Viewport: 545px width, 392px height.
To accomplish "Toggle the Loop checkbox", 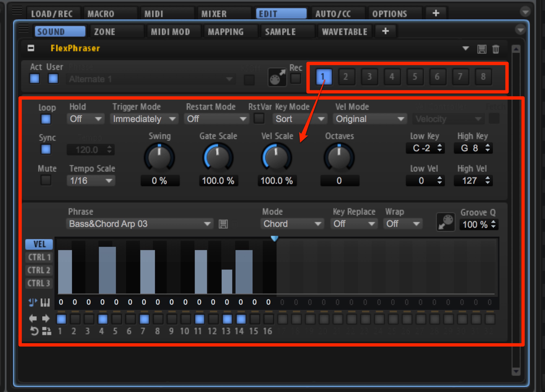I will coord(46,119).
